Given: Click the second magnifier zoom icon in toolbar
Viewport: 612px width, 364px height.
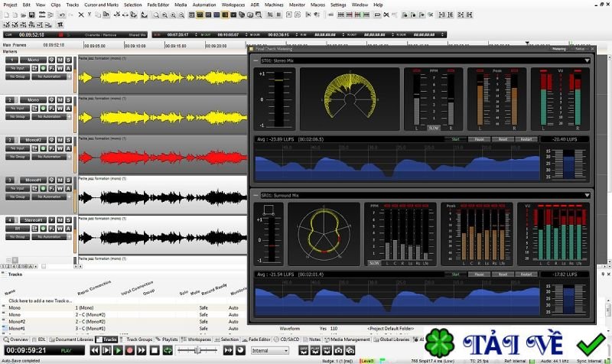Looking at the screenshot, I should tap(164, 15).
